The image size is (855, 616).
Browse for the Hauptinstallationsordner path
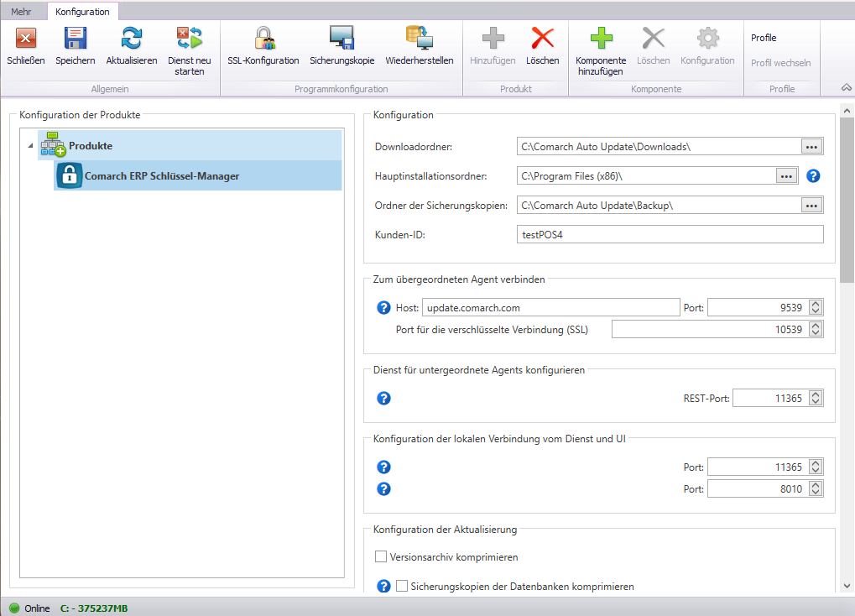[x=786, y=175]
